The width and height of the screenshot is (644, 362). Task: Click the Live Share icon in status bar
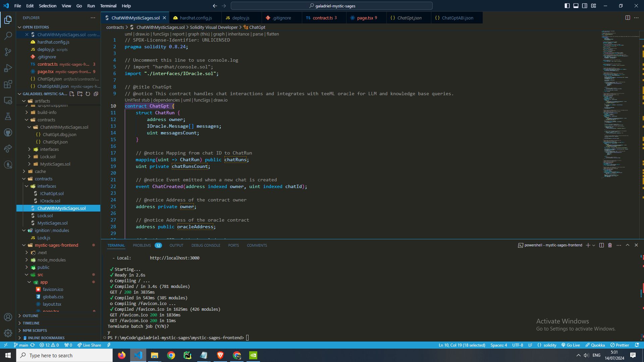pyautogui.click(x=89, y=345)
